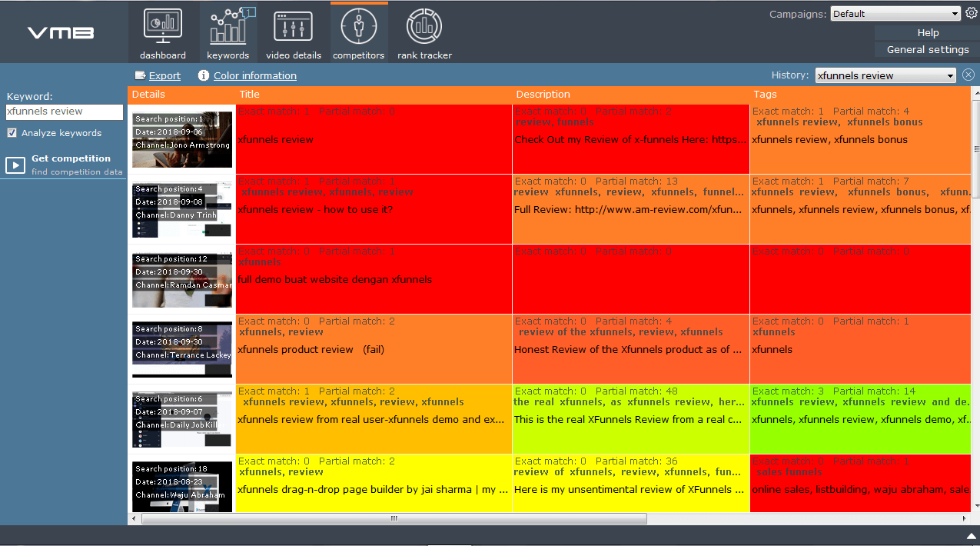Open the rank tracker section icon
980x546 pixels.
pyautogui.click(x=424, y=27)
